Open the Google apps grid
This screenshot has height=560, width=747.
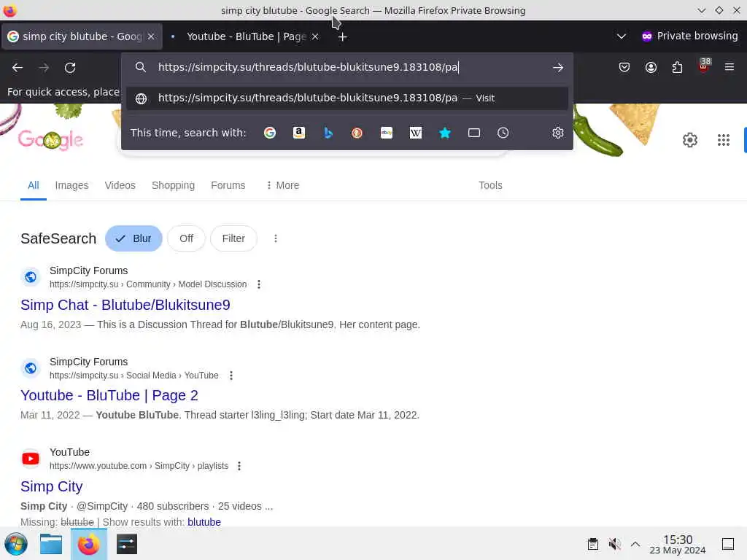point(723,140)
